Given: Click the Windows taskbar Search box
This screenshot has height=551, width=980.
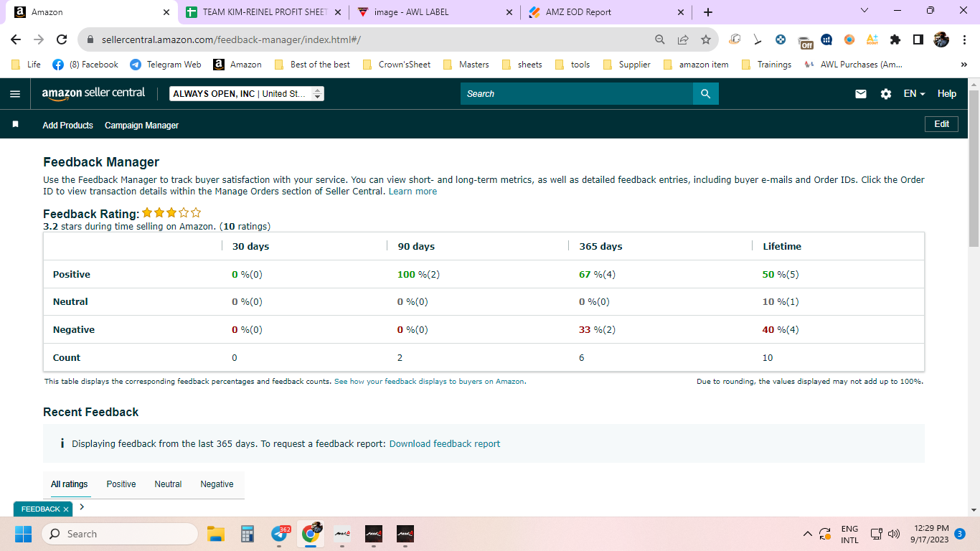Looking at the screenshot, I should click(120, 534).
